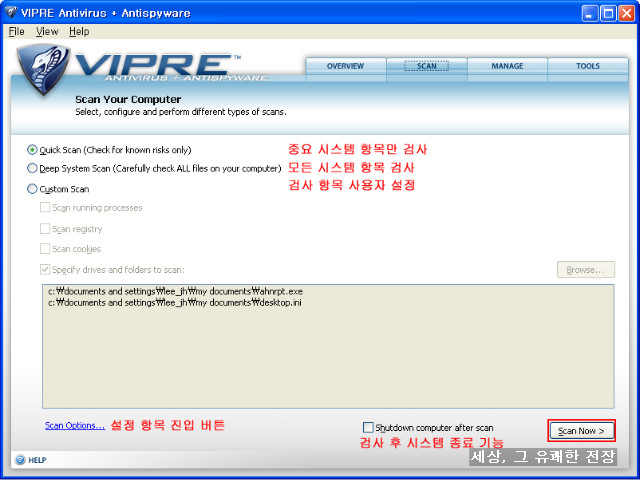Click the HELP link at bottom
Image resolution: width=640 pixels, height=480 pixels.
pos(37,460)
